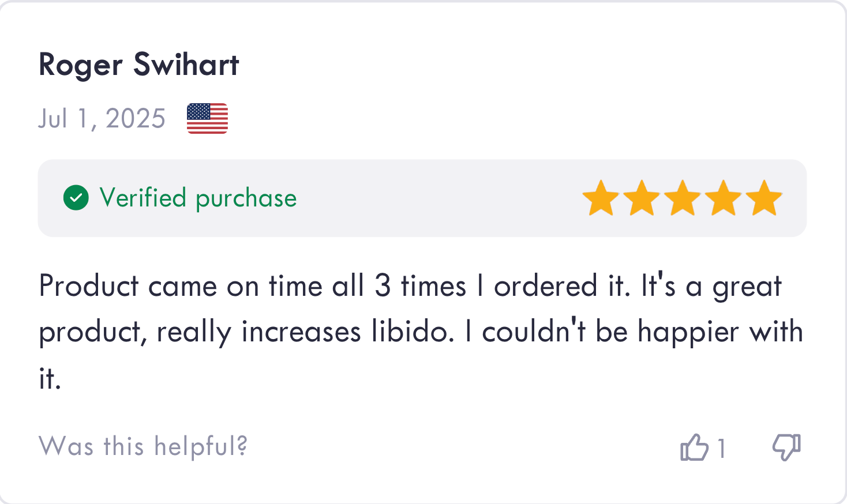This screenshot has width=847, height=504.
Task: Click the green verified checkmark icon
Action: [x=76, y=198]
